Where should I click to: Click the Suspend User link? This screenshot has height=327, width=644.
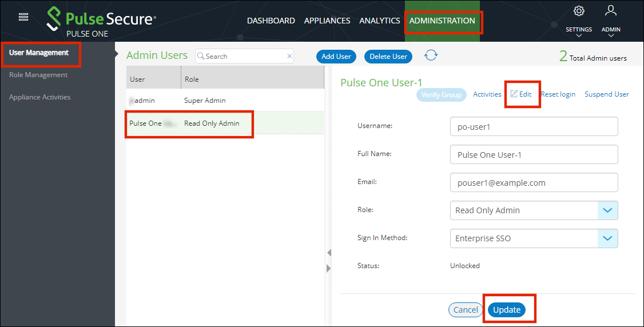[x=607, y=94]
